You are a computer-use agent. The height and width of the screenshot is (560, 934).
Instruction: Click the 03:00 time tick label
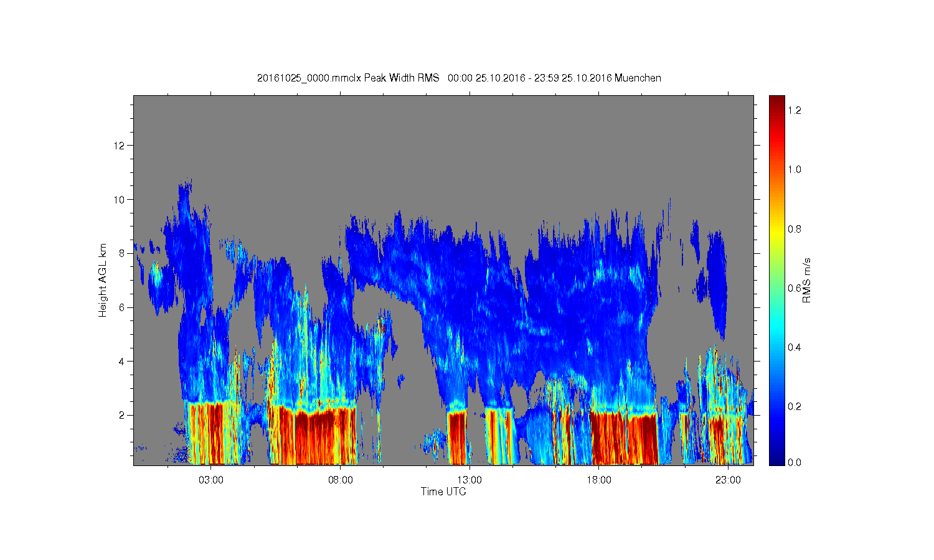tap(211, 480)
